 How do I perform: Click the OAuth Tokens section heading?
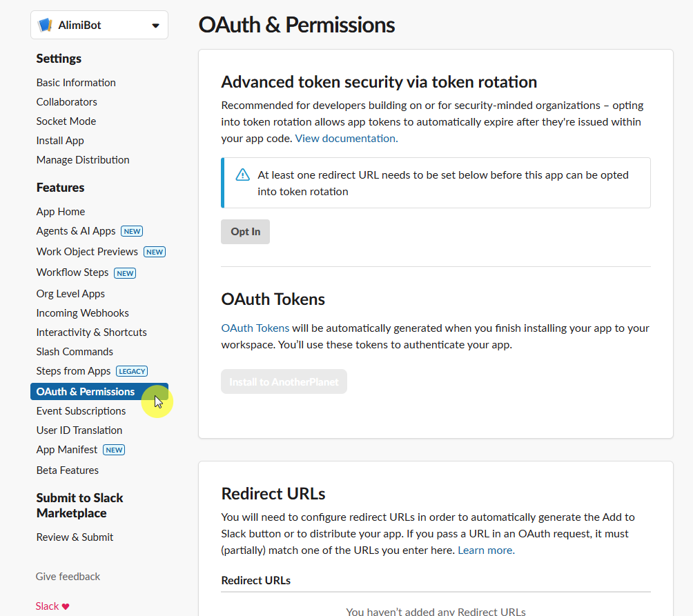tap(273, 299)
